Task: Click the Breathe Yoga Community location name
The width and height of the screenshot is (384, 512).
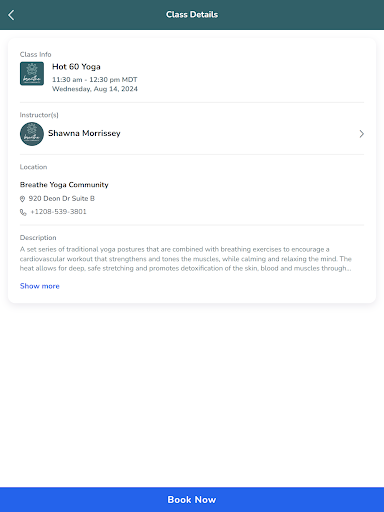Action: [64, 185]
